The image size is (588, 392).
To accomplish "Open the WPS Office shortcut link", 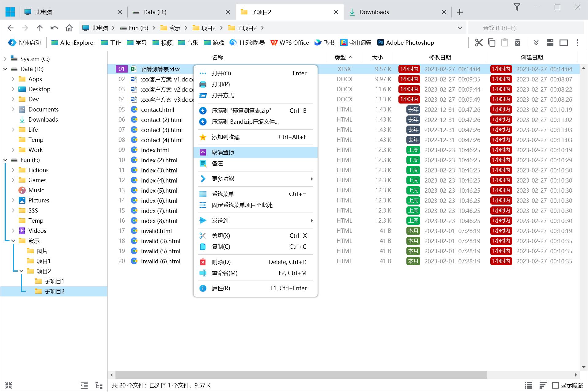I will pyautogui.click(x=290, y=43).
